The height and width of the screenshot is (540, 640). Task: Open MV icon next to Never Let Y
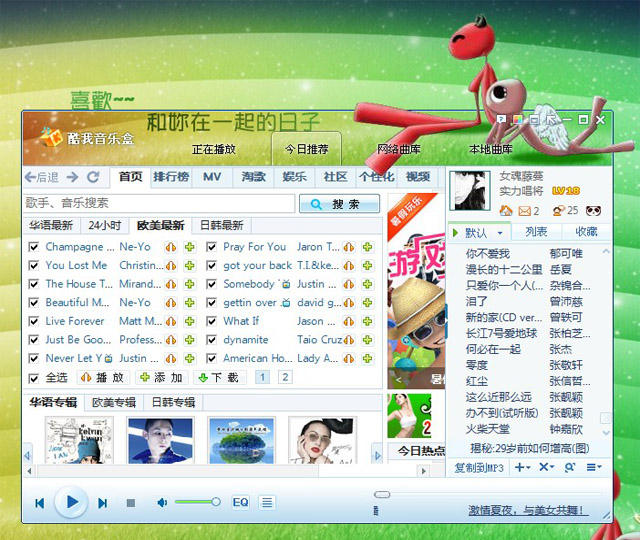pos(108,358)
